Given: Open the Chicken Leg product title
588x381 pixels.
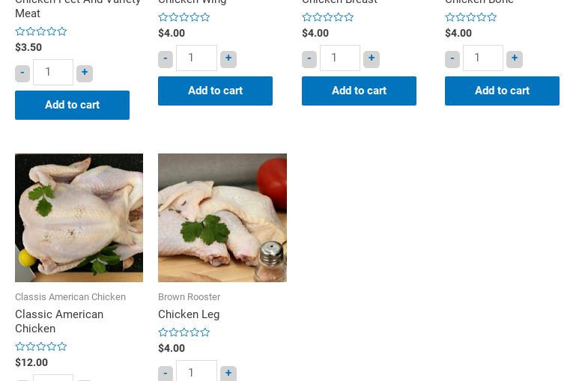Looking at the screenshot, I should click(189, 314).
